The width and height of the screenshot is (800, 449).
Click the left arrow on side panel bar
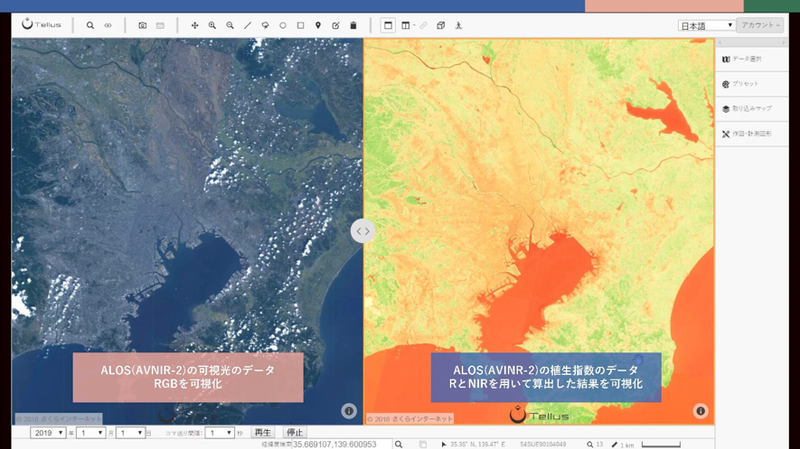720,42
